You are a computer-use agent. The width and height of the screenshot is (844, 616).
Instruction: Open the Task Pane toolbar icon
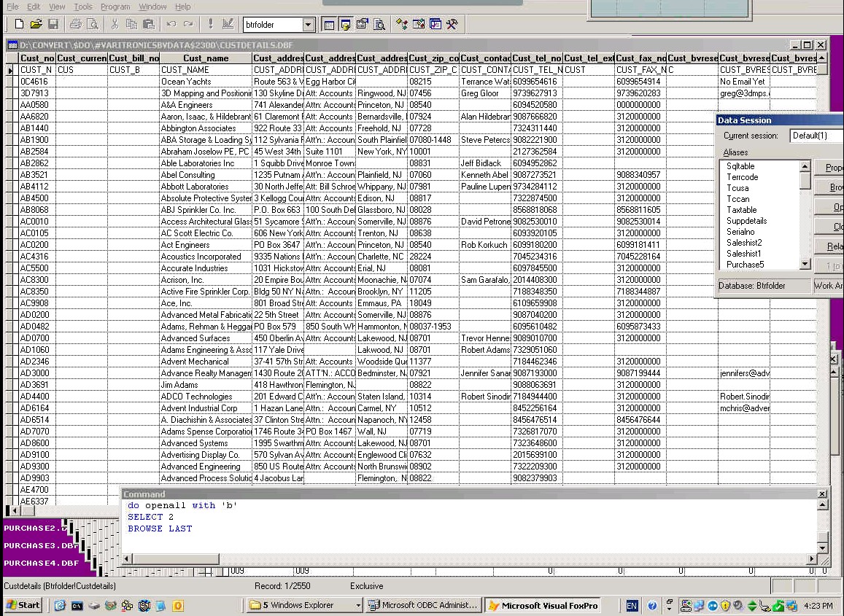(x=435, y=24)
